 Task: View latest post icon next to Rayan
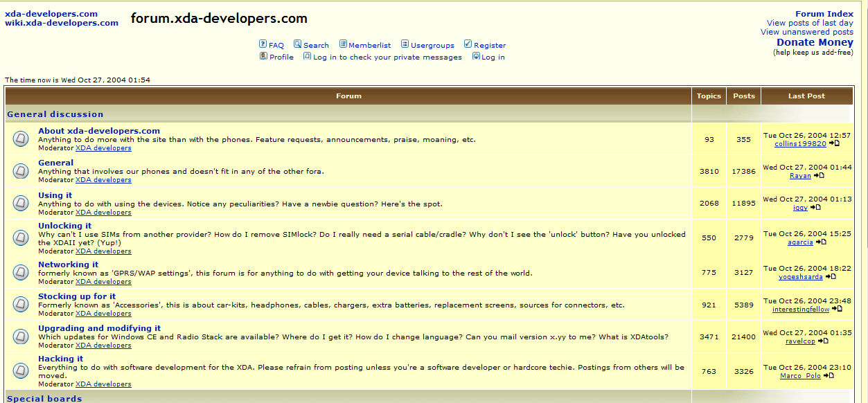[819, 175]
